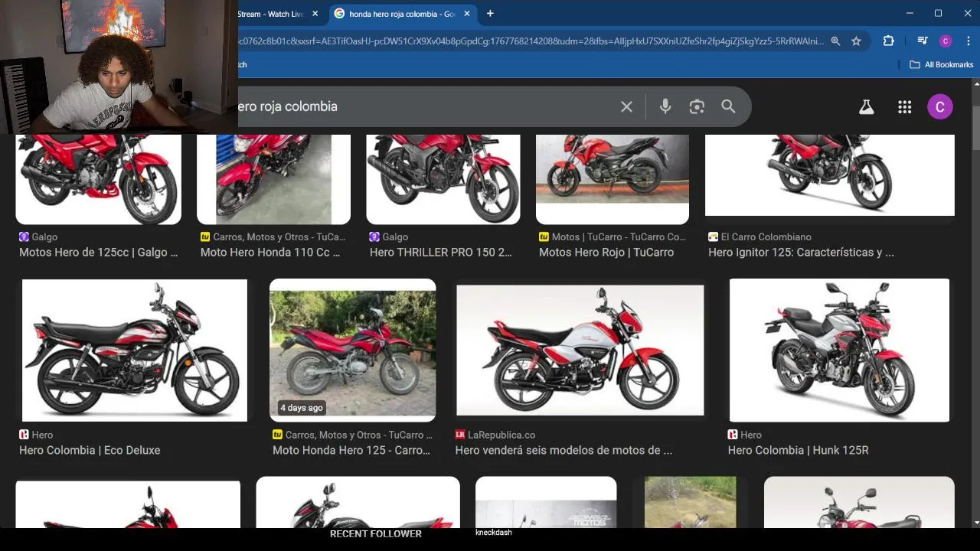Open the Extensions puzzle icon

tap(888, 41)
